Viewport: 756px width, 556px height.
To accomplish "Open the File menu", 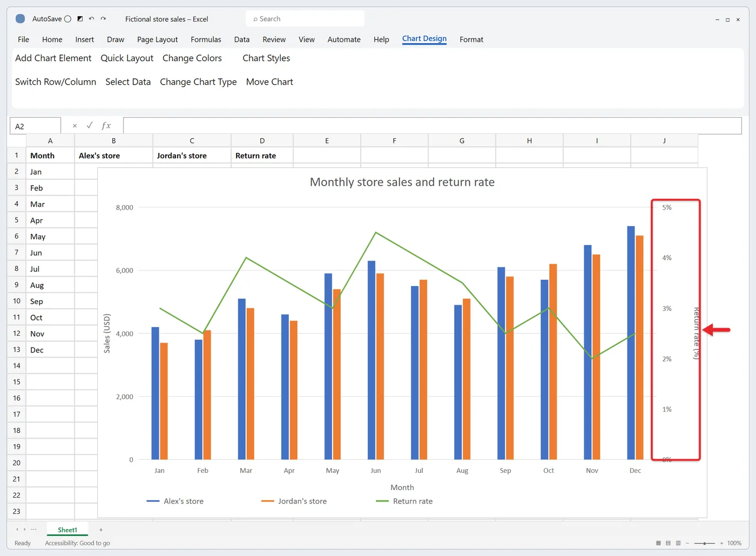I will coord(23,39).
